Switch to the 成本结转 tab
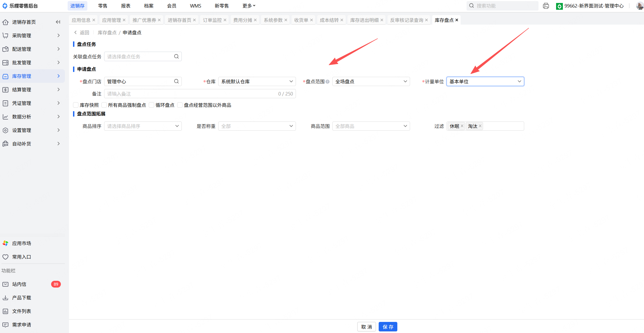 pos(329,20)
